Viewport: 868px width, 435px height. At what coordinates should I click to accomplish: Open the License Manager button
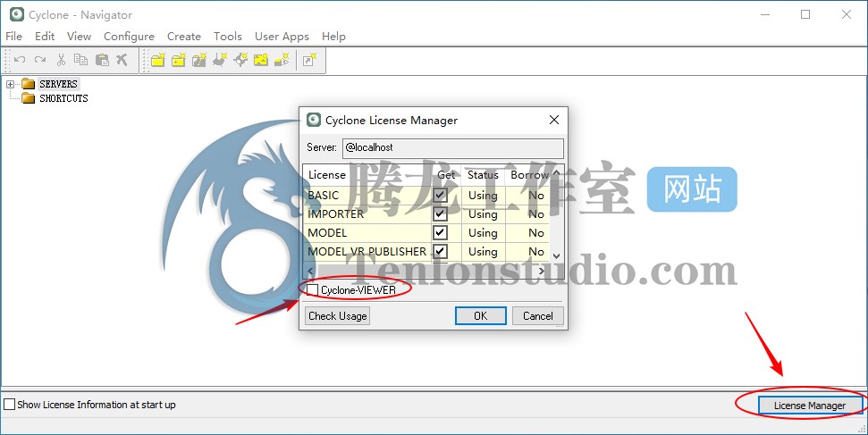click(x=810, y=406)
